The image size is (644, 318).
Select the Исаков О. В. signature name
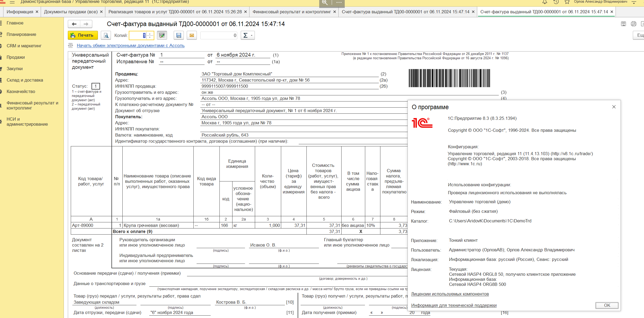tap(263, 245)
